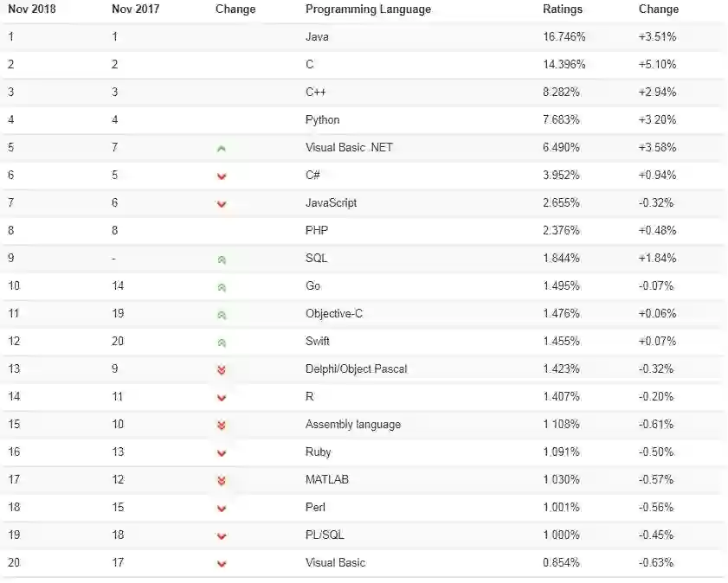Click the red down arrow in JavaScript row

tap(222, 204)
